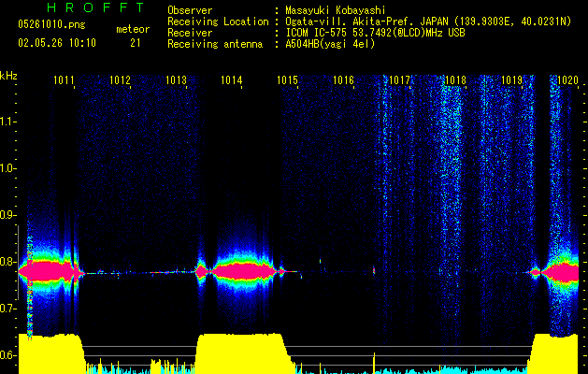Click the Observer label
588x374 pixels.
190,10
